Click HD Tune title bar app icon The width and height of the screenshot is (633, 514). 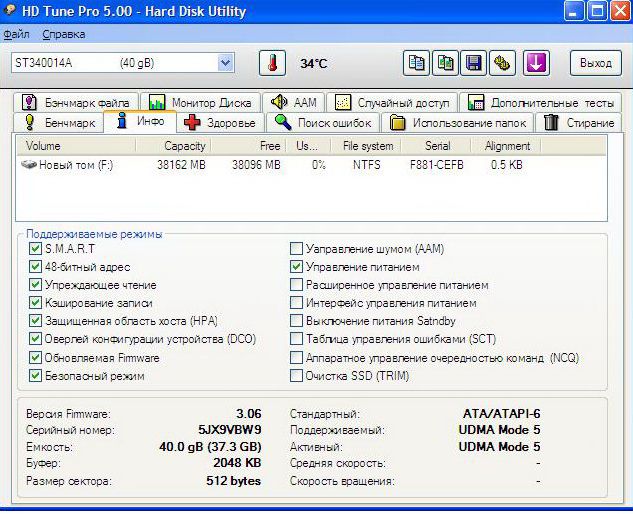10,10
